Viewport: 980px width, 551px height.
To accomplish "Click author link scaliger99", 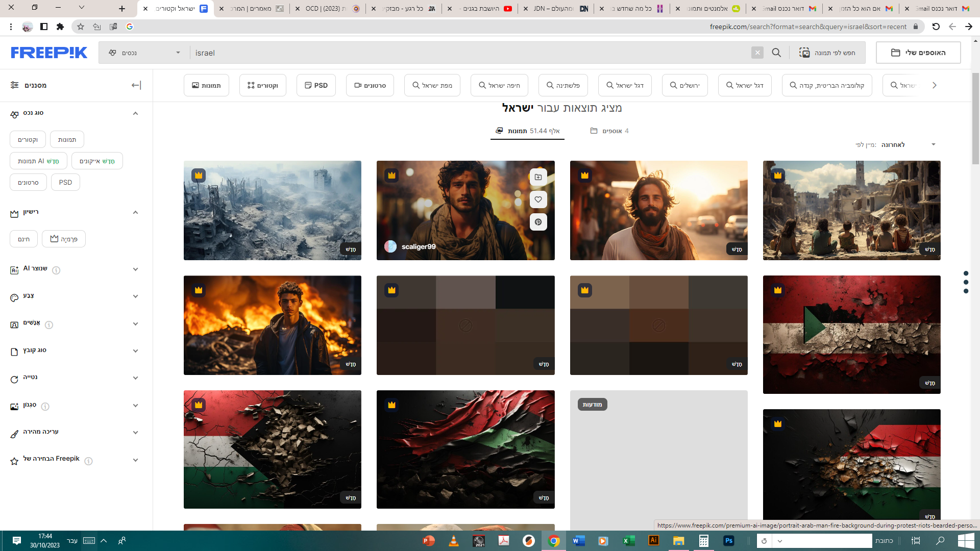I will [x=419, y=247].
